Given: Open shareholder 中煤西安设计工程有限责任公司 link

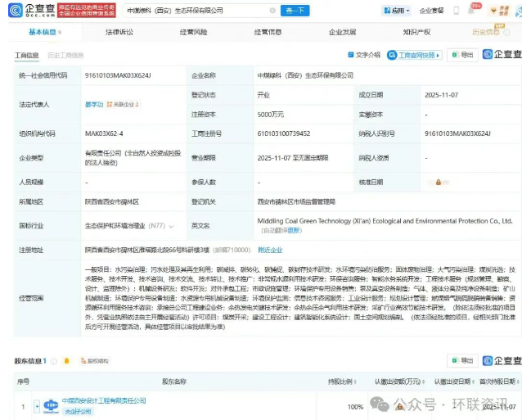Looking at the screenshot, I should point(104,400).
